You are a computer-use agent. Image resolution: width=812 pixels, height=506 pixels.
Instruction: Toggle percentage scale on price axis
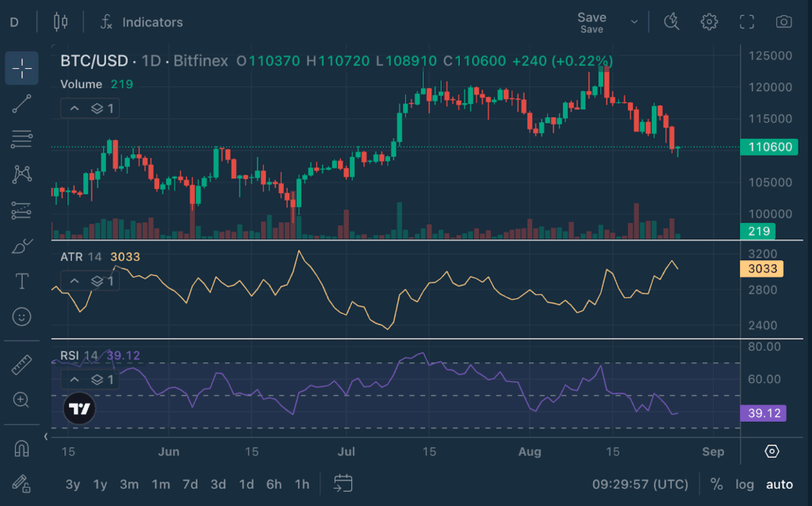tap(716, 484)
